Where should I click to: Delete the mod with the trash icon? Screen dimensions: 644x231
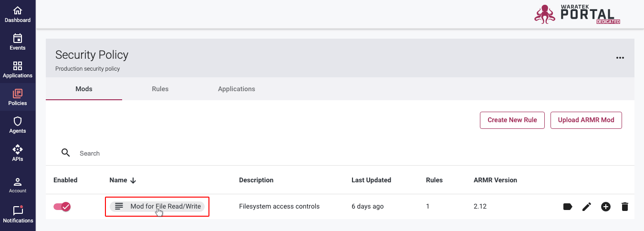point(625,207)
